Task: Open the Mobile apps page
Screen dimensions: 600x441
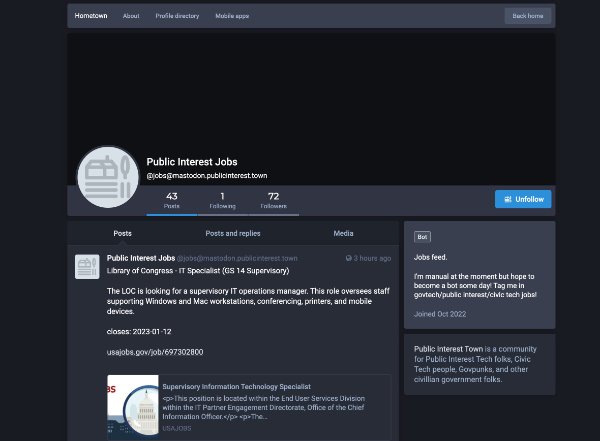Action: pos(232,16)
